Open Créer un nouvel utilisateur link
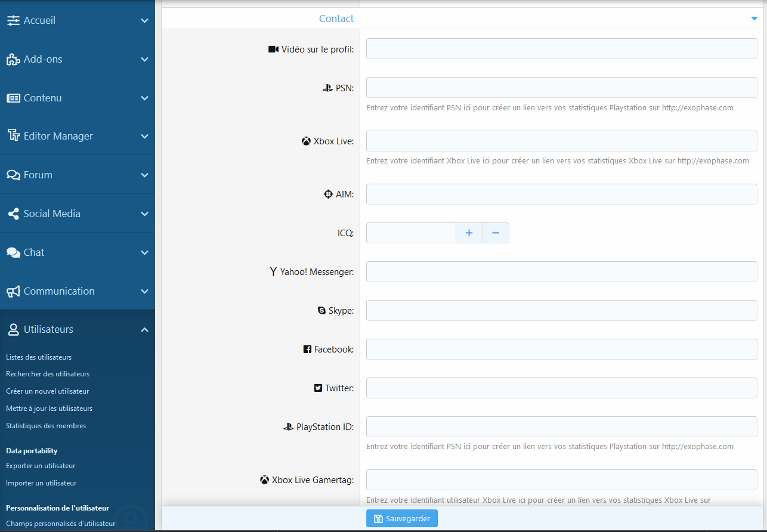 pyautogui.click(x=47, y=391)
